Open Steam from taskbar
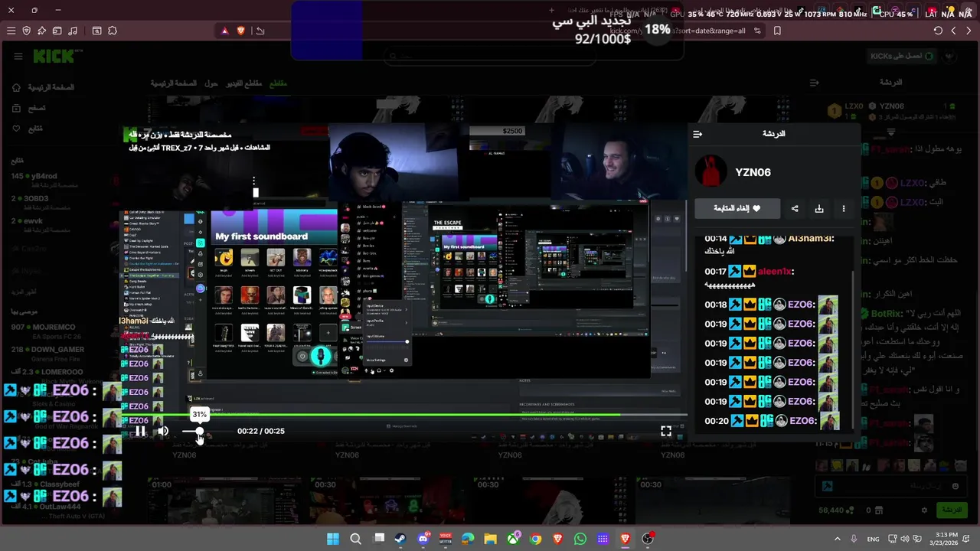Screen dimensions: 980x551 pyautogui.click(x=400, y=539)
